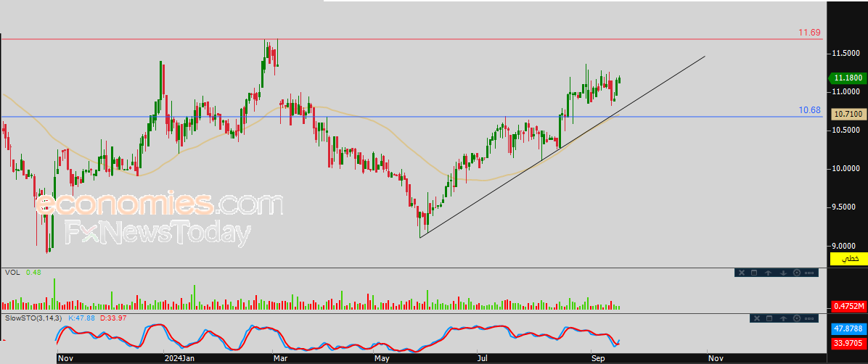Maximize the SlowSTO indicator panel

[769, 318]
